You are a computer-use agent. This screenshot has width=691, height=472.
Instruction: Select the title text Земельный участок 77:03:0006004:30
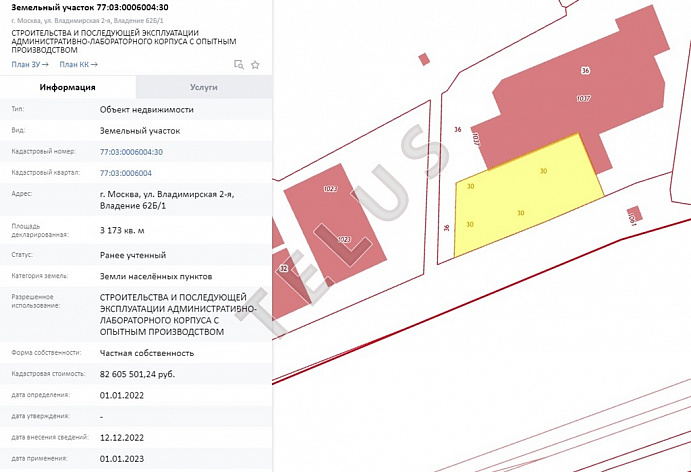pyautogui.click(x=89, y=7)
